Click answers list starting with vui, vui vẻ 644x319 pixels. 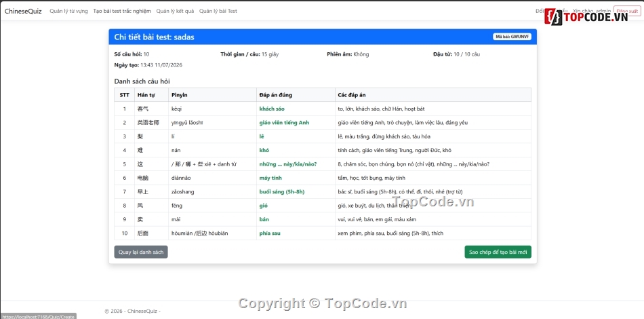[377, 219]
